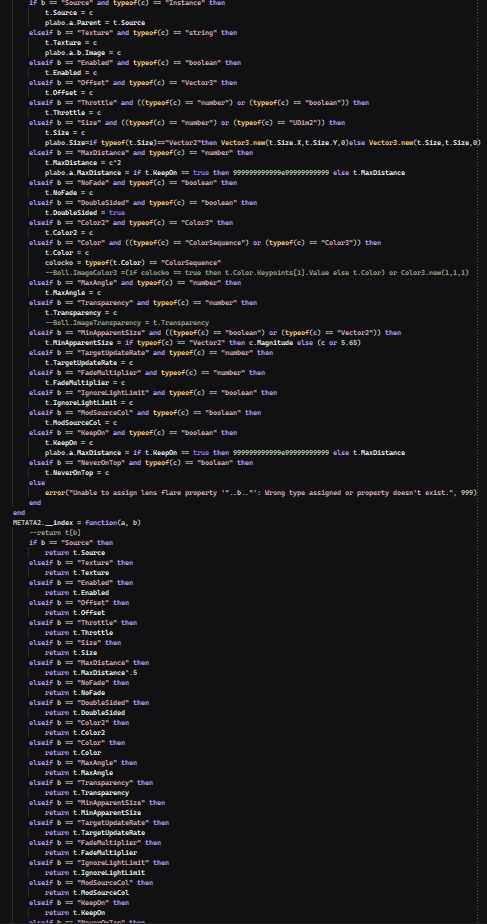Click the 'METATA2.__index = function(a, b)' line
This screenshot has width=487, height=924.
pos(77,523)
